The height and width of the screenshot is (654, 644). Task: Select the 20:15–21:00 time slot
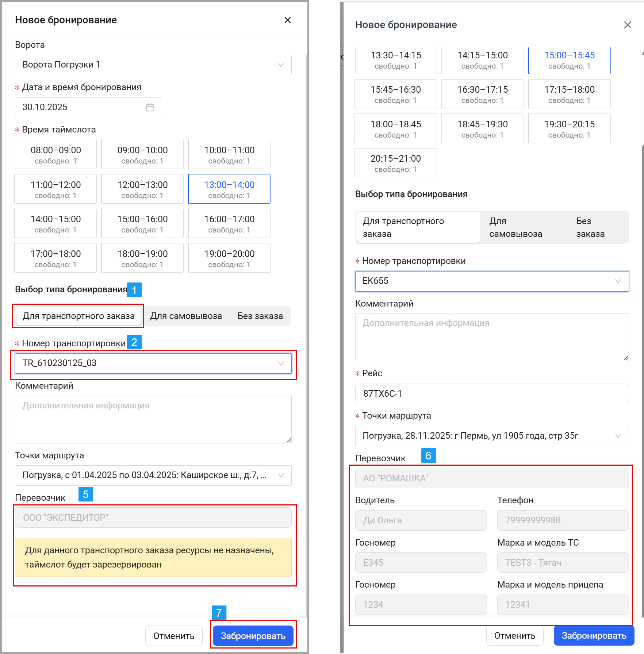[396, 163]
